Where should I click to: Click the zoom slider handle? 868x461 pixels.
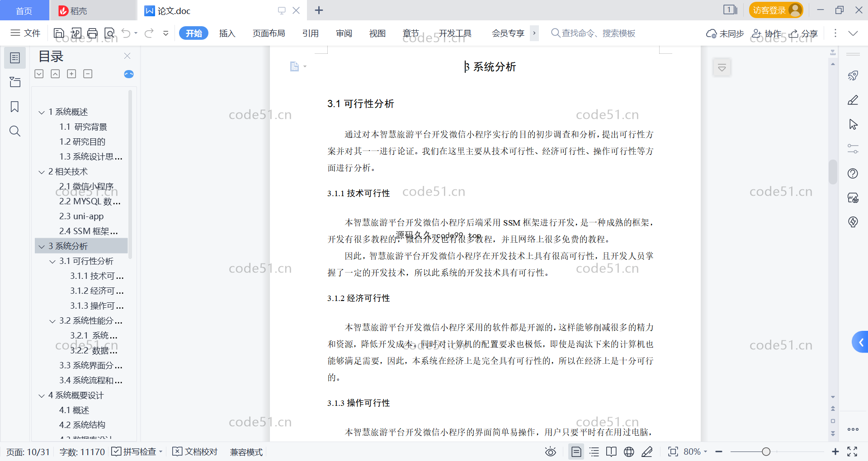pyautogui.click(x=766, y=452)
